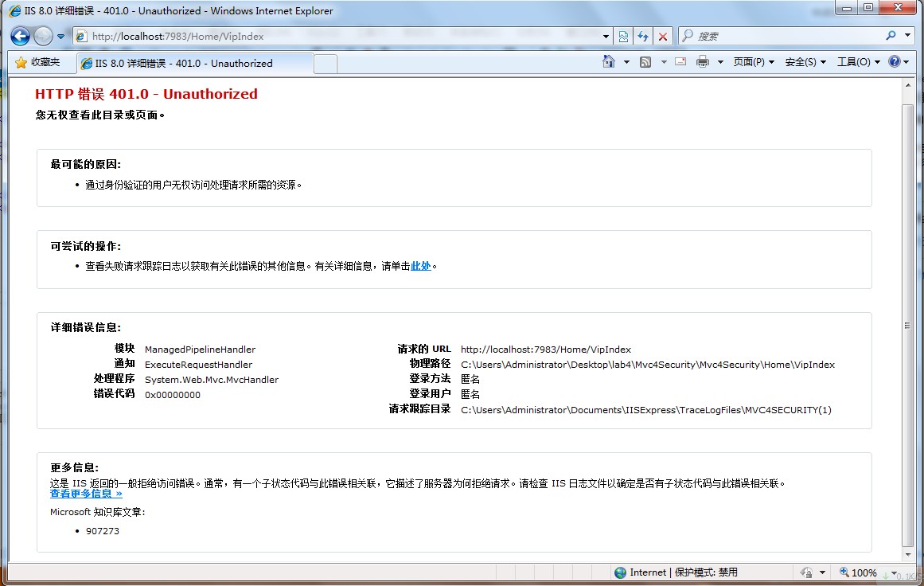Click the ManagedPipelineHandler module value
This screenshot has width=924, height=586.
pos(200,350)
